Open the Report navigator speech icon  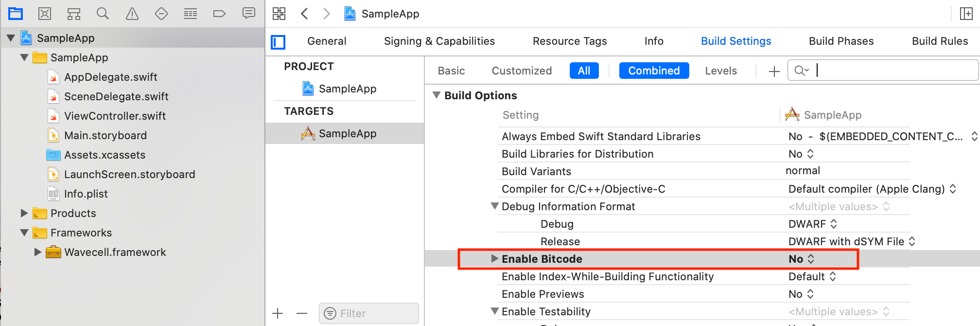click(249, 13)
